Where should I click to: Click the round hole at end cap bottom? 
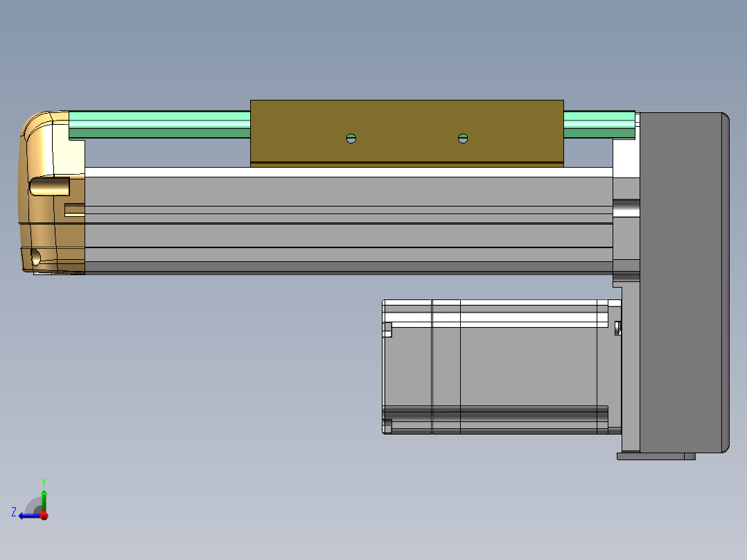36,257
